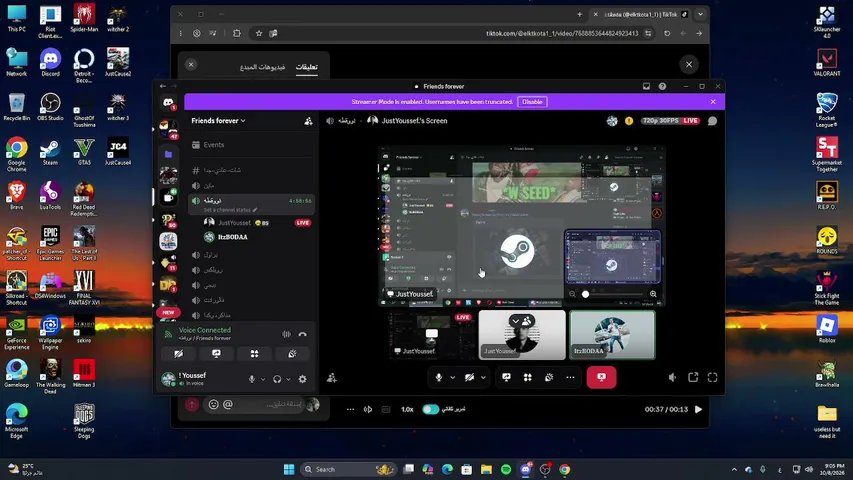Bookmark page star icon in browser toolbar
This screenshot has width=853, height=480.
click(x=259, y=33)
